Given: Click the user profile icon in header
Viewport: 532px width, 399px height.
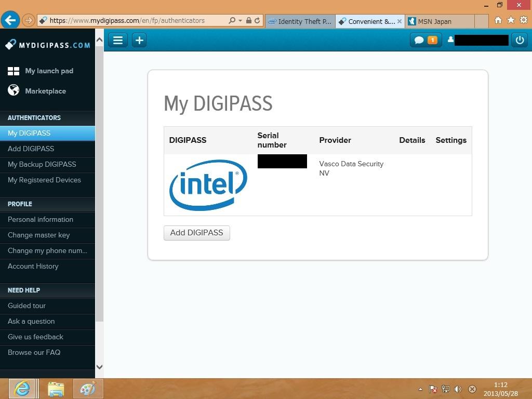Looking at the screenshot, I should coord(450,39).
